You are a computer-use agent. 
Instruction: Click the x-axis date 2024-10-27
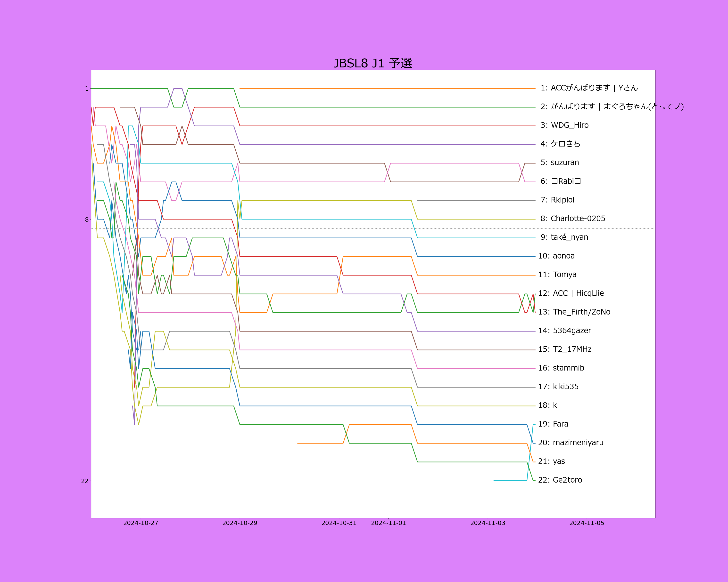(141, 523)
